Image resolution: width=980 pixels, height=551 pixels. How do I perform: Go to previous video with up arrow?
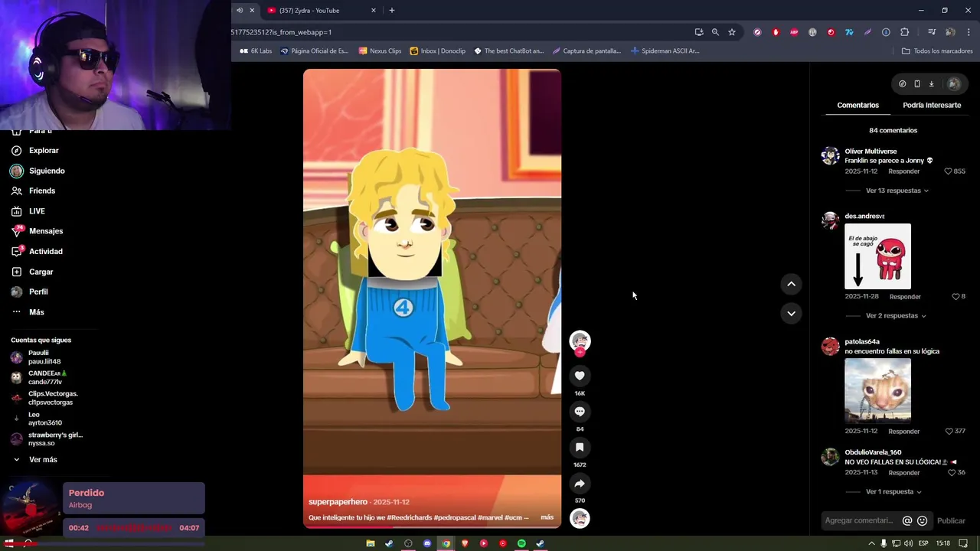click(791, 284)
